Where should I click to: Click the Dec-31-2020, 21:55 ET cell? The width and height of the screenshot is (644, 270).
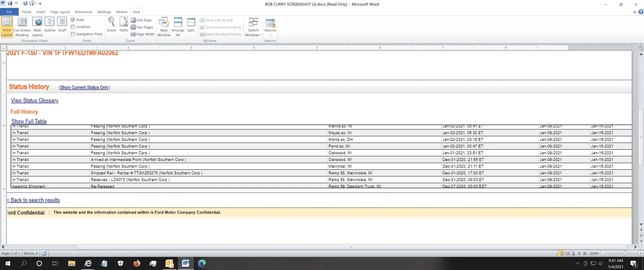pos(490,160)
